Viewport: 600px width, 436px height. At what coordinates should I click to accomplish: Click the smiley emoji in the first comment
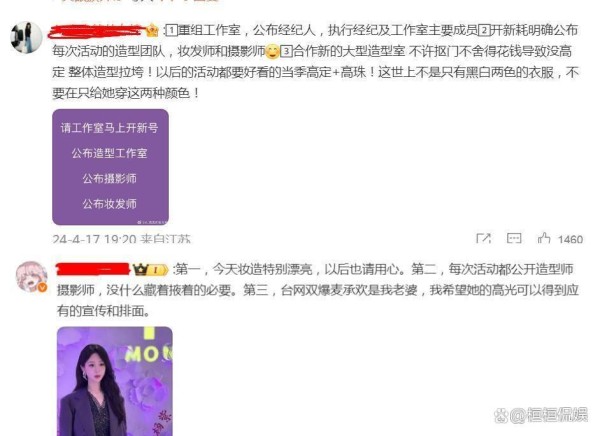(x=272, y=51)
